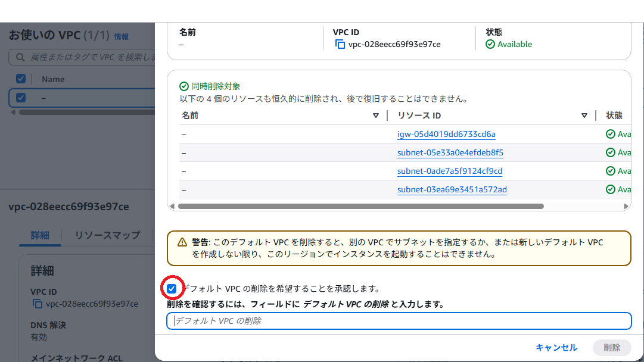Screen dimensions: 644x362
Task: Click the green check icon beside 同時削除対象
Action: [184, 86]
